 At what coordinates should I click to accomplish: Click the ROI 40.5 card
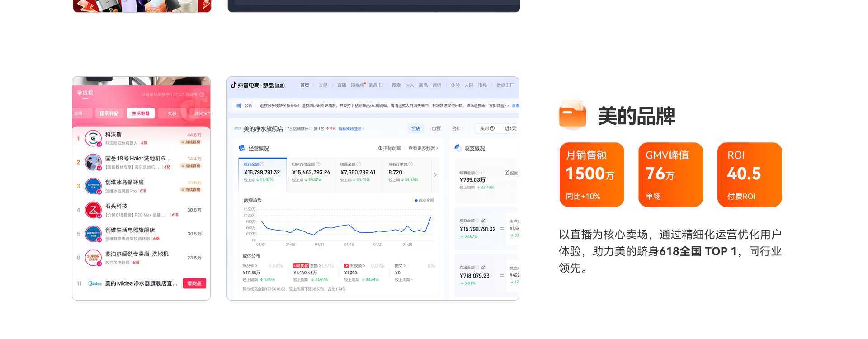(750, 174)
